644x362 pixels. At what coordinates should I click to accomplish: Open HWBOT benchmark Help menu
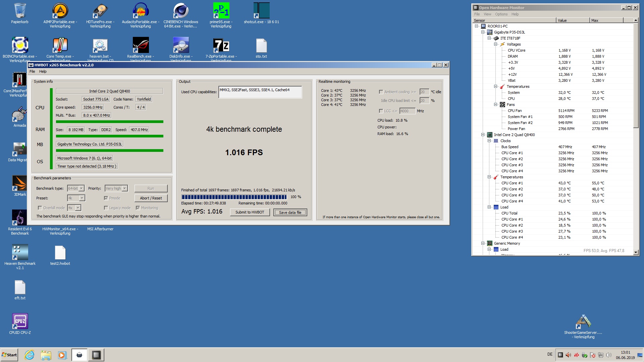[x=43, y=71]
